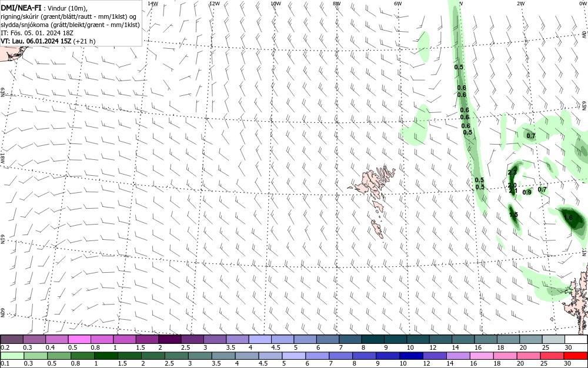Select the green 0.5 swatch in rain legend
This screenshot has height=368, width=588.
(x=59, y=356)
